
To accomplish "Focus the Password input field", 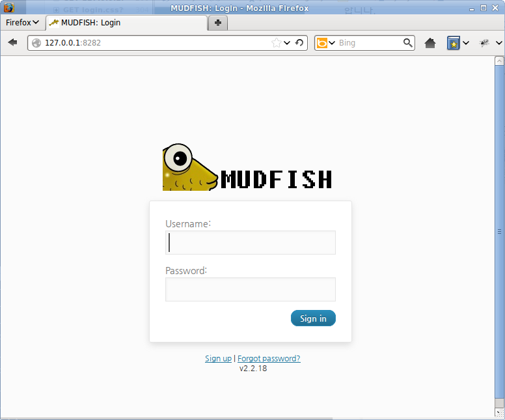I will pyautogui.click(x=251, y=289).
